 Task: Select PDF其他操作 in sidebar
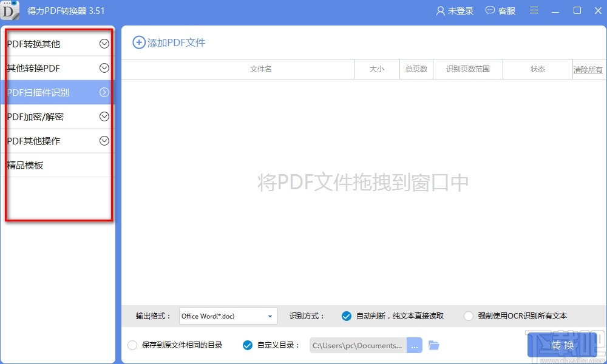pyautogui.click(x=58, y=141)
